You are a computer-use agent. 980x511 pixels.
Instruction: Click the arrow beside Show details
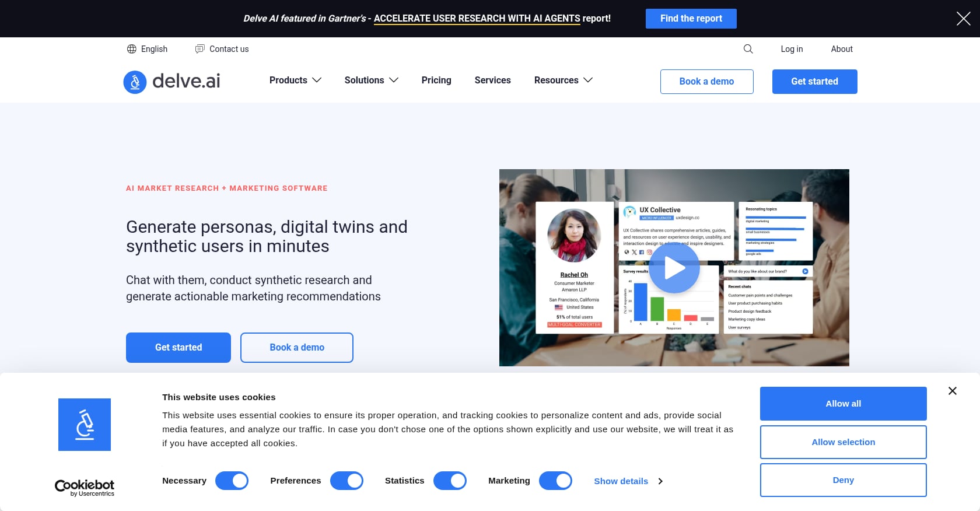pyautogui.click(x=660, y=481)
